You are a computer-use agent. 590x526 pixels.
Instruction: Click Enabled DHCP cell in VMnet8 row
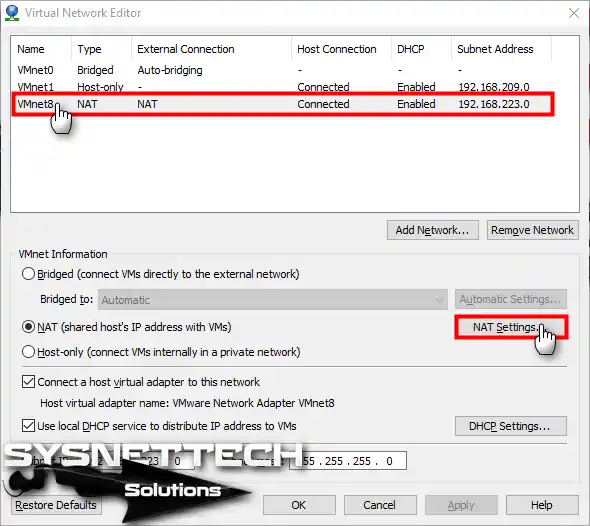click(416, 104)
